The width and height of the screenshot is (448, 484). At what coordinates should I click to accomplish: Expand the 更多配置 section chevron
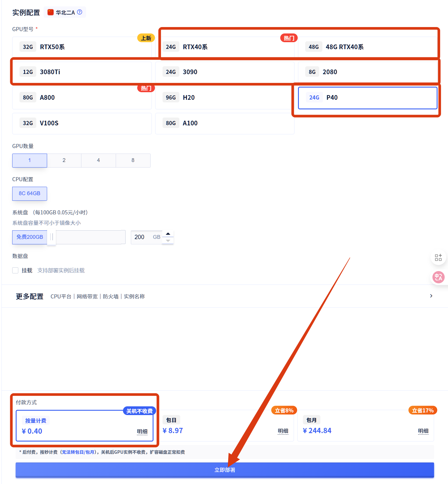tap(431, 296)
